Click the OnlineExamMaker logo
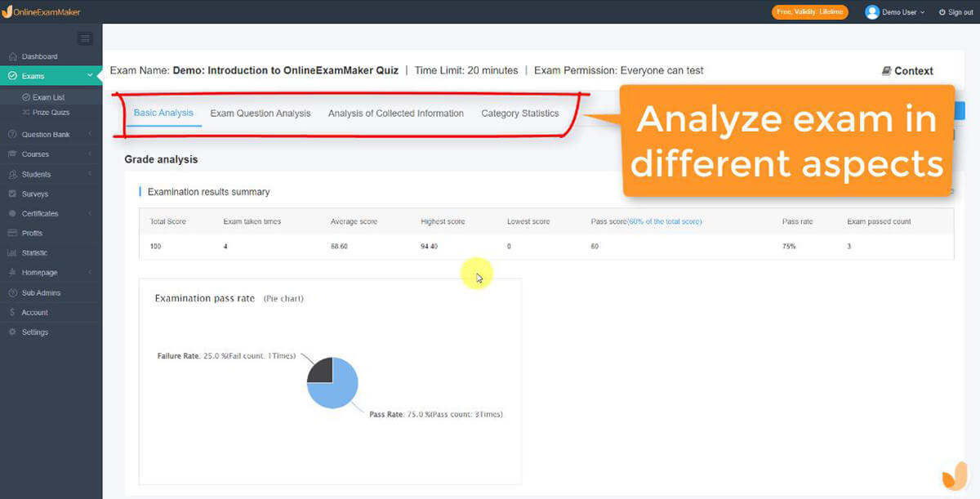 pyautogui.click(x=42, y=12)
